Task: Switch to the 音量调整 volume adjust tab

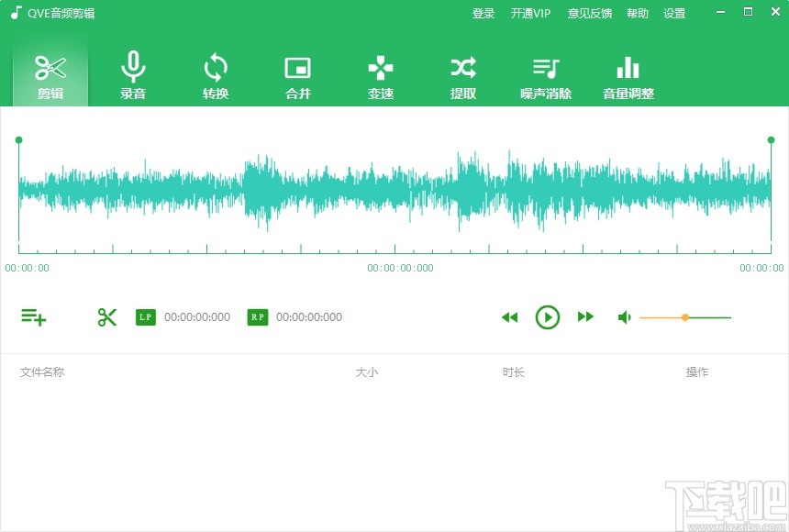Action: pyautogui.click(x=628, y=76)
